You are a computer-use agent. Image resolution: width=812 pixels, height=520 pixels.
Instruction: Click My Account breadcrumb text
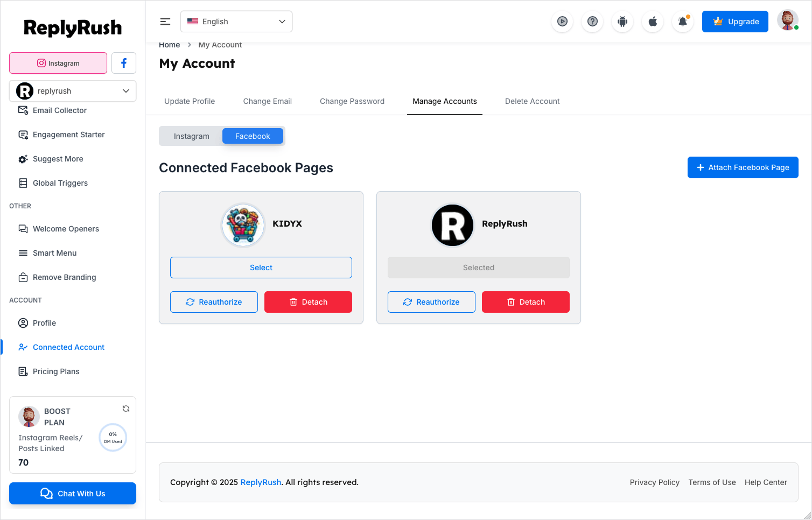click(x=220, y=45)
